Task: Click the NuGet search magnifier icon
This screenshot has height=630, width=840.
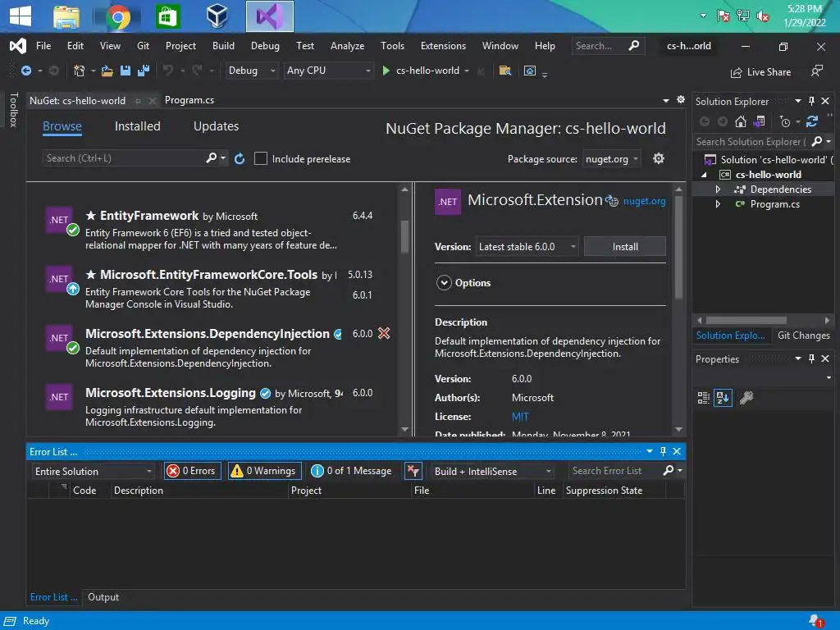Action: 211,158
